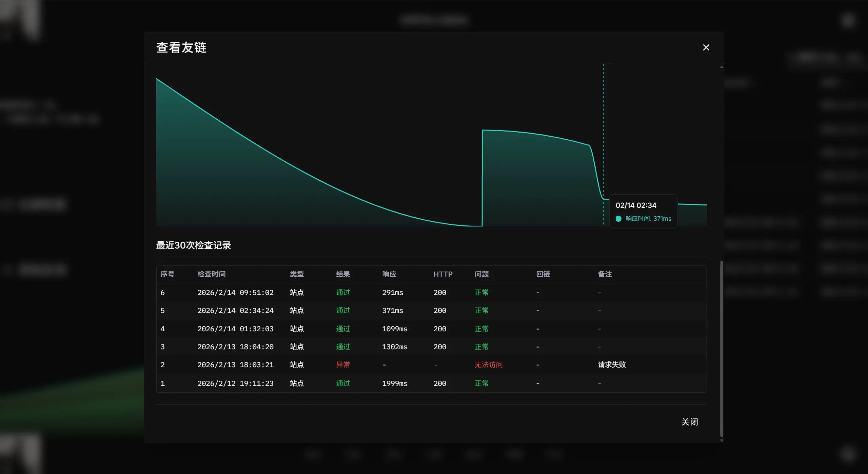Click the scrollbar down arrow at the bottom
Image resolution: width=868 pixels, height=474 pixels.
point(722,440)
